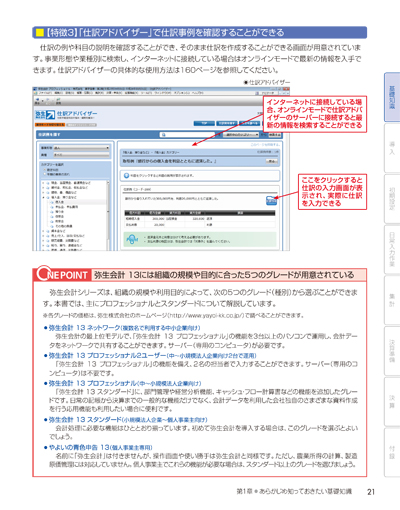Click the magnifier icon in the search field

[163, 135]
